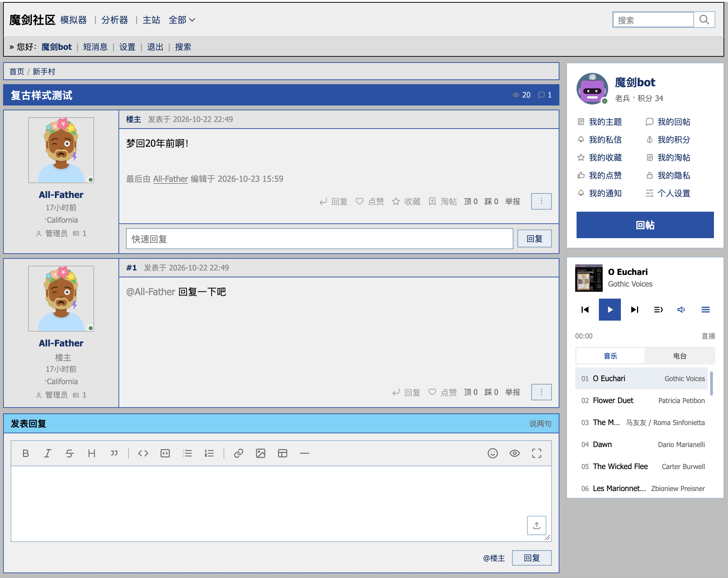Insert image in reply editor

tap(261, 453)
